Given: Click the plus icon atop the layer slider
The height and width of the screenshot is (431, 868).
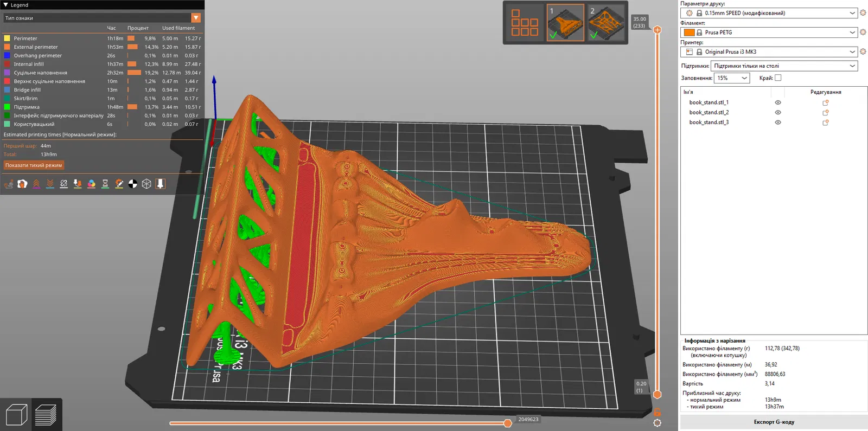Looking at the screenshot, I should coord(657,30).
